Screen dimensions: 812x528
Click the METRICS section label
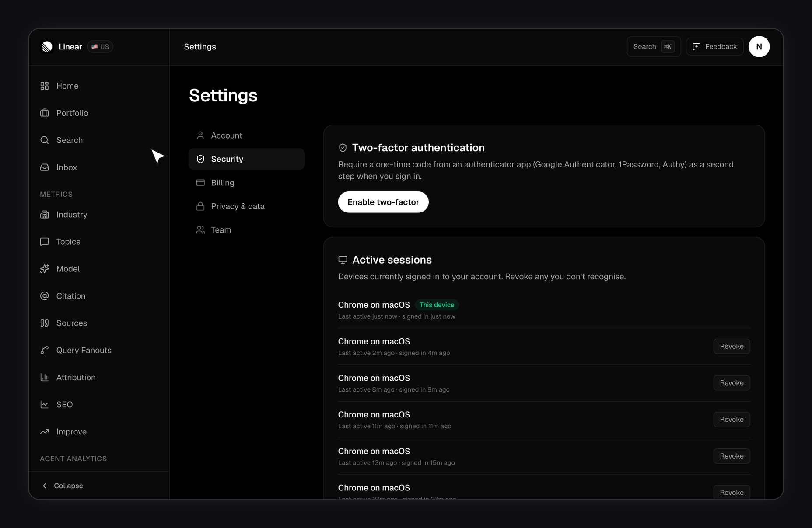[x=56, y=194]
